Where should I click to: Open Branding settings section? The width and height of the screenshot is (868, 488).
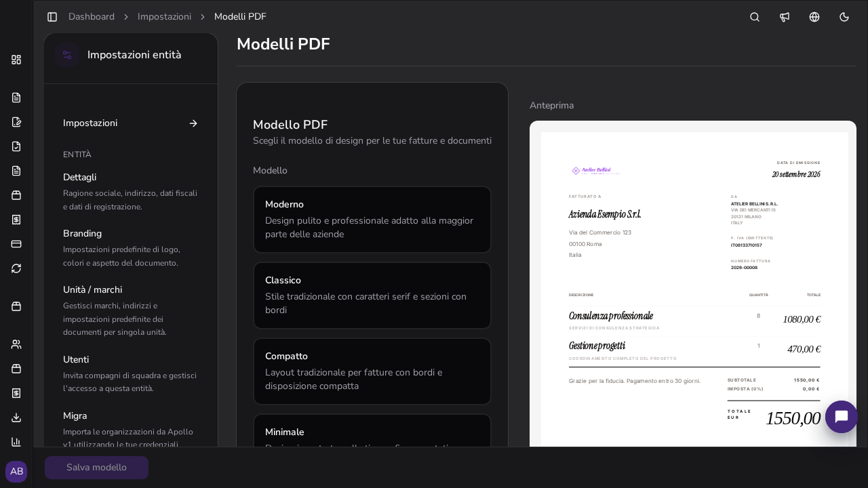(131, 247)
